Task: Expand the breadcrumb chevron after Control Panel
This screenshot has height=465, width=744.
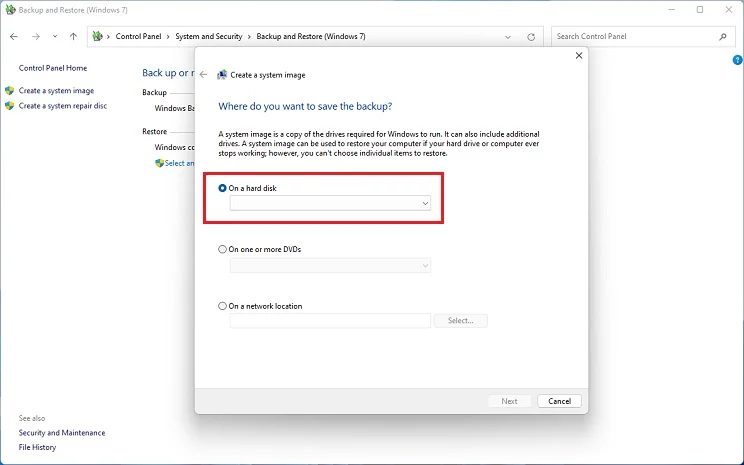Action: [x=168, y=37]
